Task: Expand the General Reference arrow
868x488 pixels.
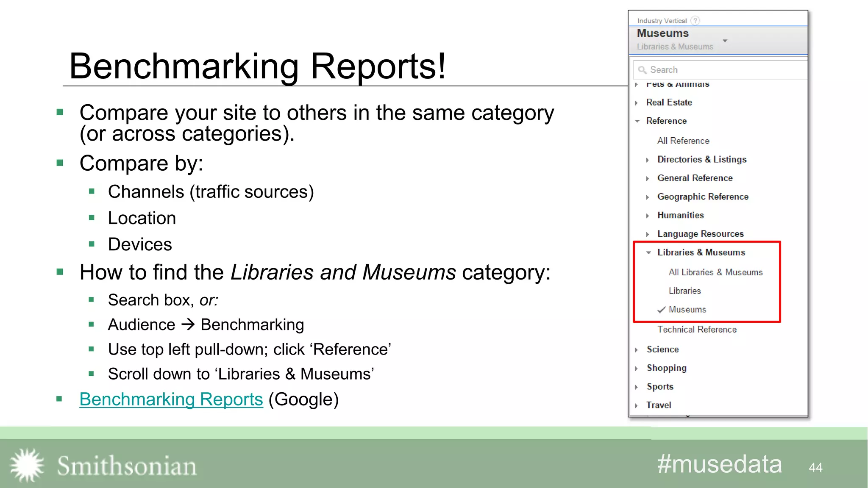Action: click(x=648, y=178)
